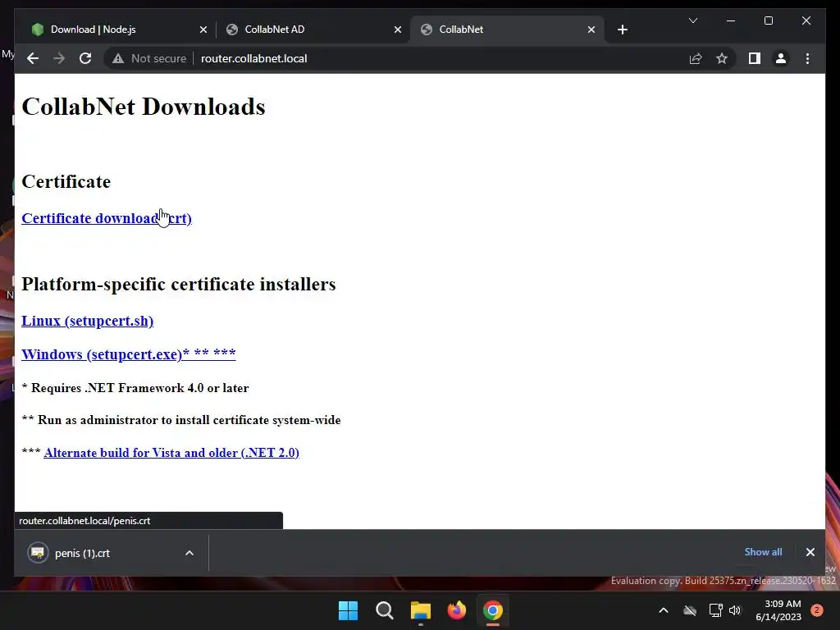Close the Download | Node.js tab

click(x=203, y=30)
